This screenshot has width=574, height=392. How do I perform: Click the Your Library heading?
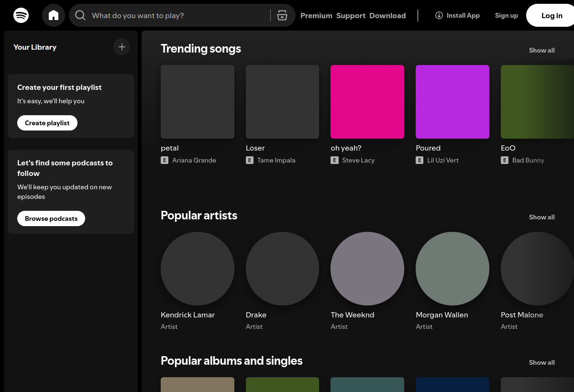[x=35, y=47]
